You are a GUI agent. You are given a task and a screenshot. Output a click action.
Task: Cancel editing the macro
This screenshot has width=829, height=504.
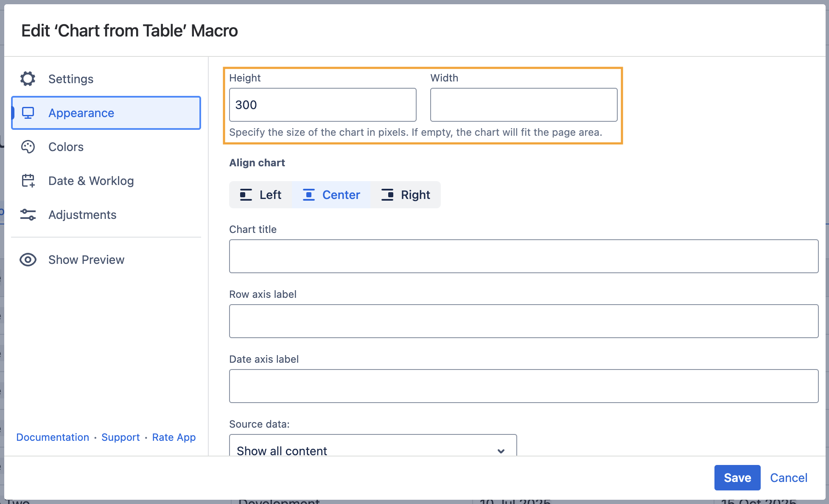pos(788,478)
